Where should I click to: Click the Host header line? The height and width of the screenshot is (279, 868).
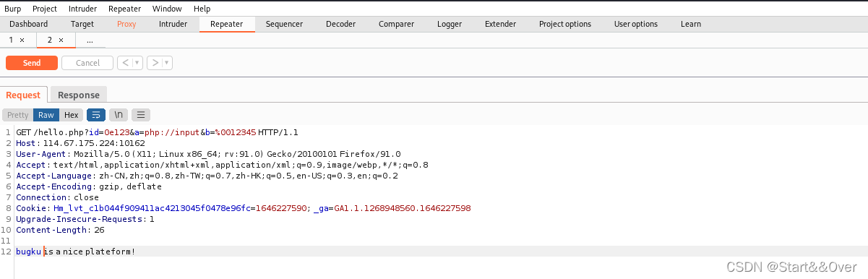click(80, 143)
